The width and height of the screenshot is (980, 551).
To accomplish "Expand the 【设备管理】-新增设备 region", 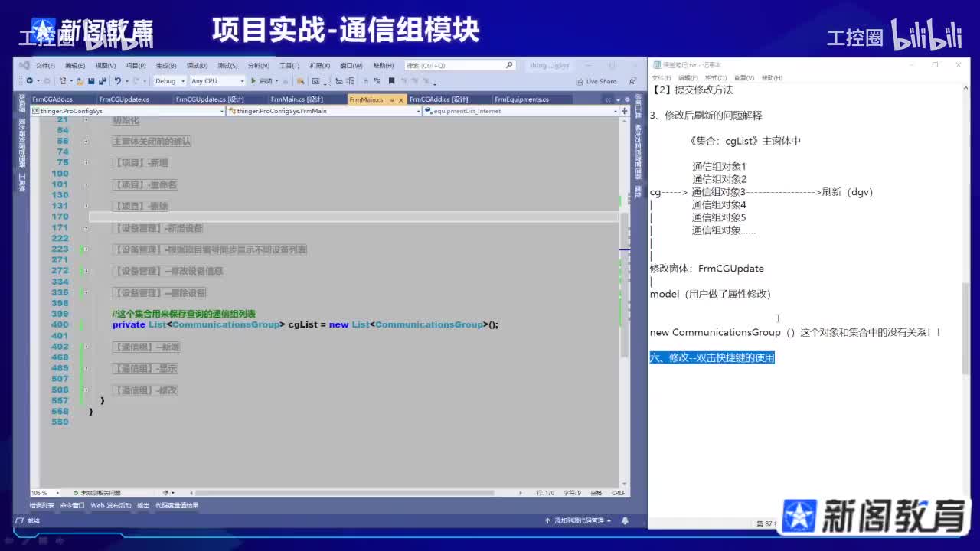I will pyautogui.click(x=86, y=228).
